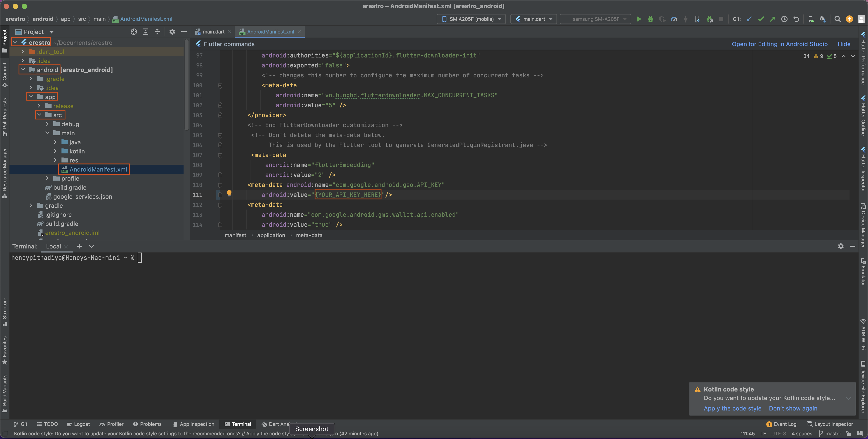Trigger Flutter hot reload lightning icon
This screenshot has width=868, height=439.
coord(685,19)
